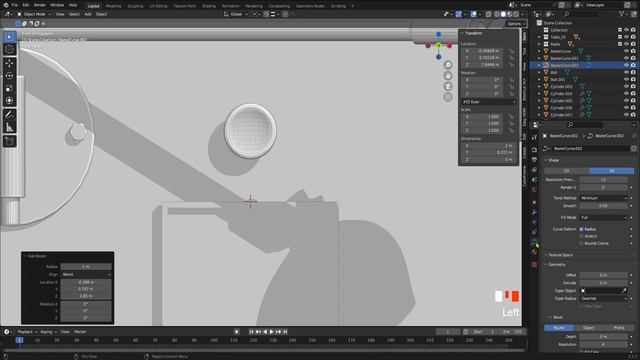
Task: Select the Cursor tool in toolbar
Action: click(x=9, y=49)
